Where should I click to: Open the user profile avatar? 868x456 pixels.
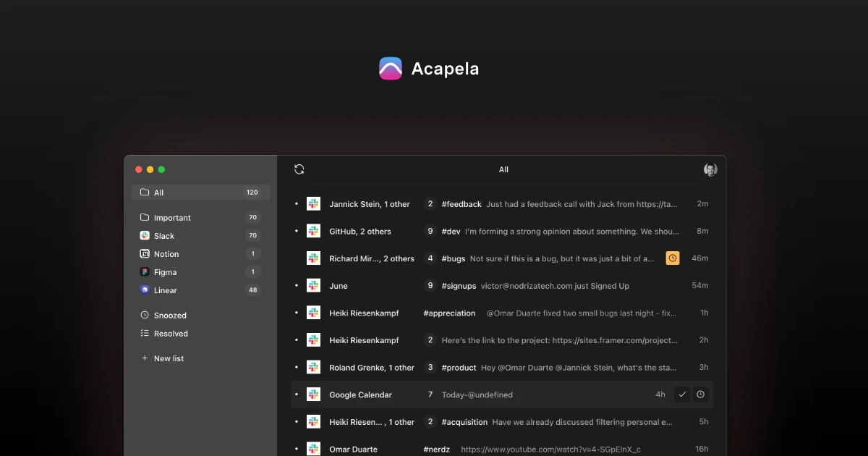pos(710,169)
